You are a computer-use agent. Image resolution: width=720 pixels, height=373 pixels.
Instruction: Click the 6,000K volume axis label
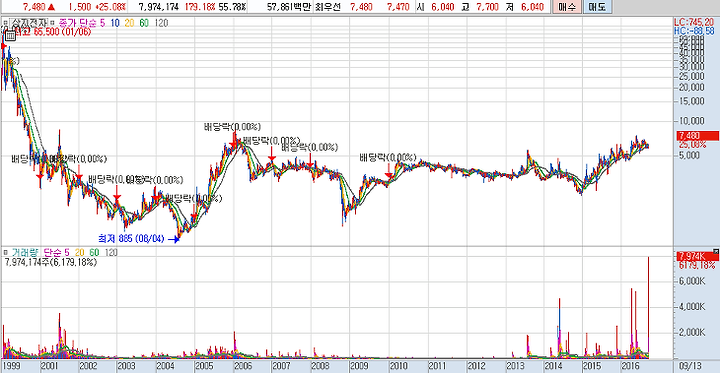pyautogui.click(x=691, y=281)
